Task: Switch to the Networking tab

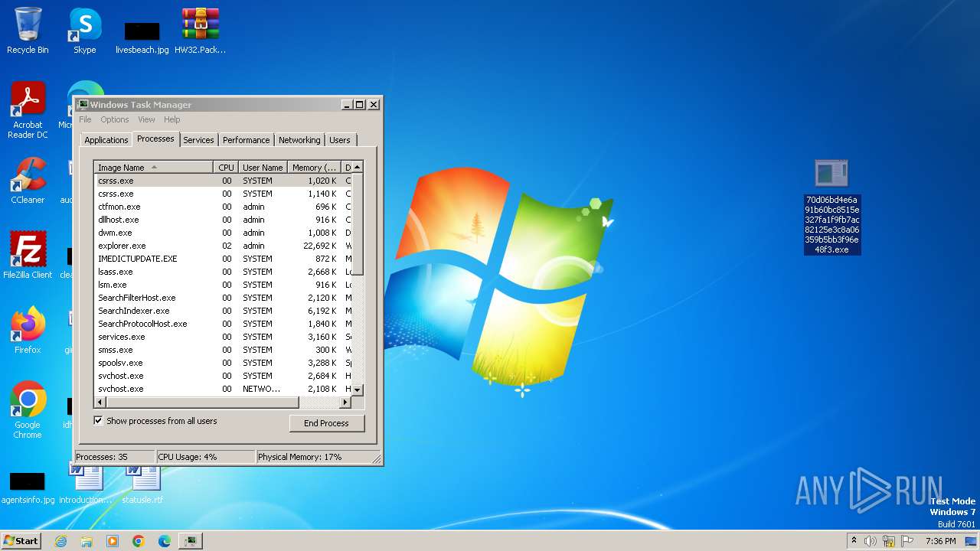Action: pos(299,140)
